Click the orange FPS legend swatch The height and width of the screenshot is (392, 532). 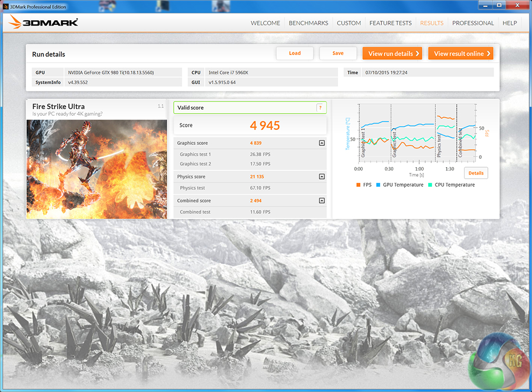(x=358, y=185)
